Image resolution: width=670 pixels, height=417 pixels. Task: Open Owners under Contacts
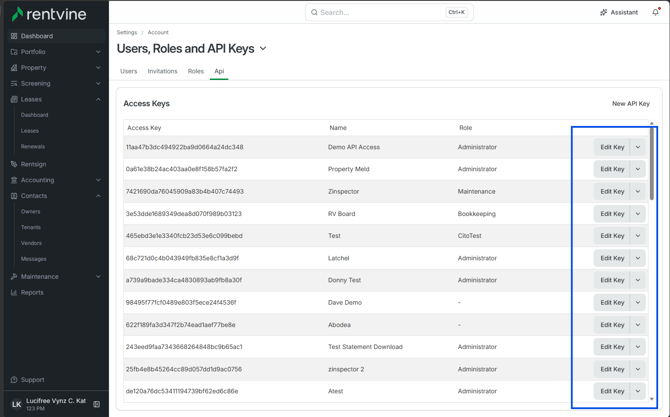pos(31,211)
